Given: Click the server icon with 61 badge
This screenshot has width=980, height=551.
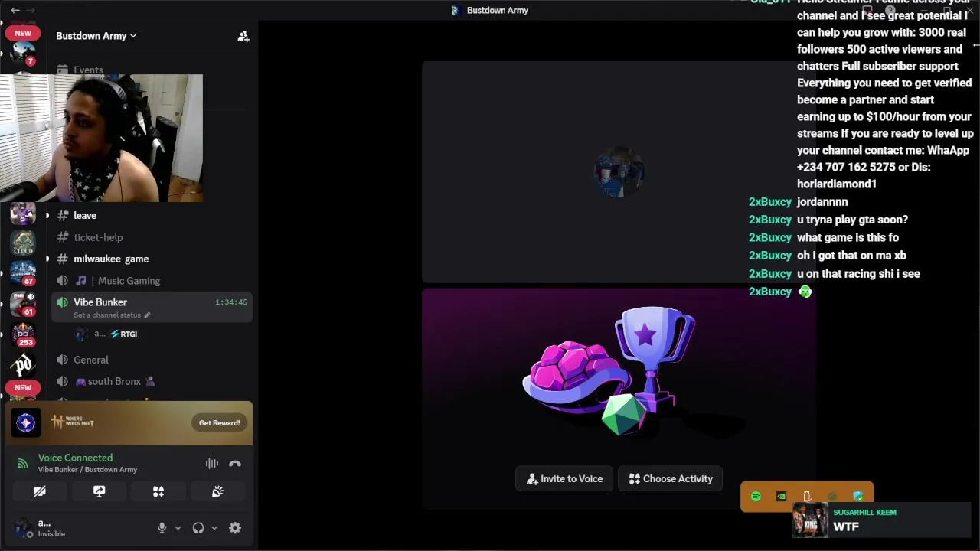Looking at the screenshot, I should 23,303.
